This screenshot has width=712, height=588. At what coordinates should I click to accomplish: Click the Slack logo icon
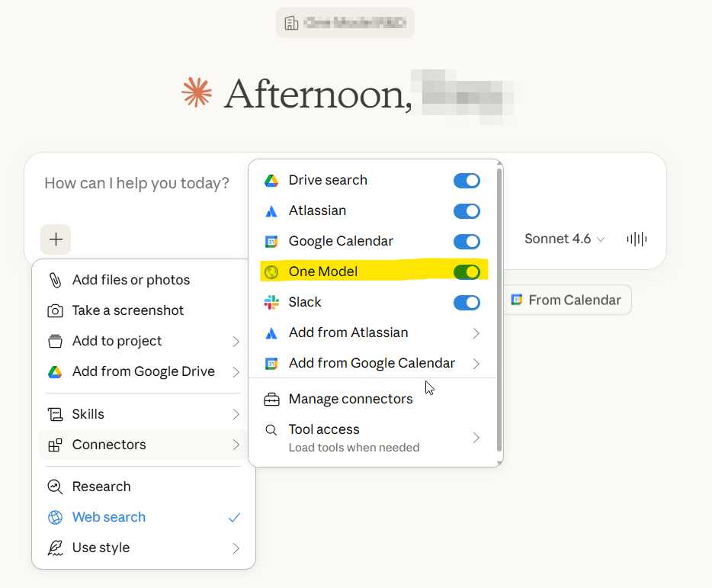click(271, 302)
